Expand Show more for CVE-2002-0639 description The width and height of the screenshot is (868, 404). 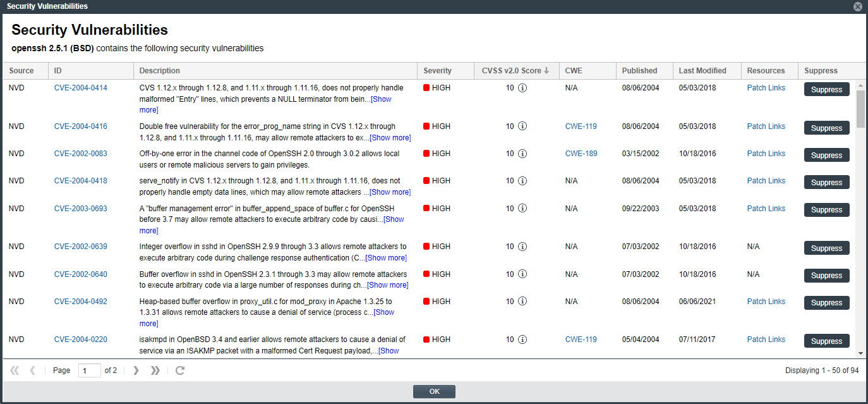point(386,258)
